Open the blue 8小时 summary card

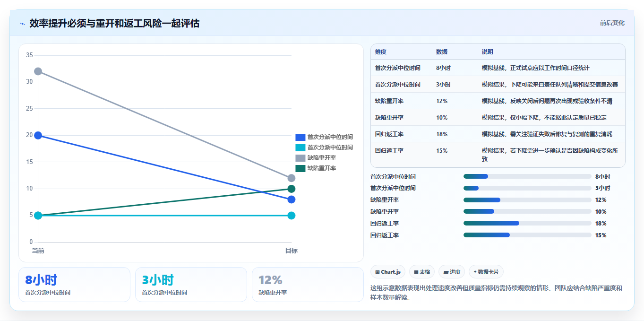click(x=74, y=285)
